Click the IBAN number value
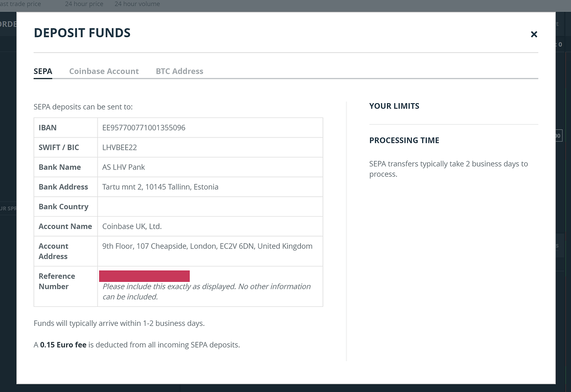571x392 pixels. [x=144, y=128]
